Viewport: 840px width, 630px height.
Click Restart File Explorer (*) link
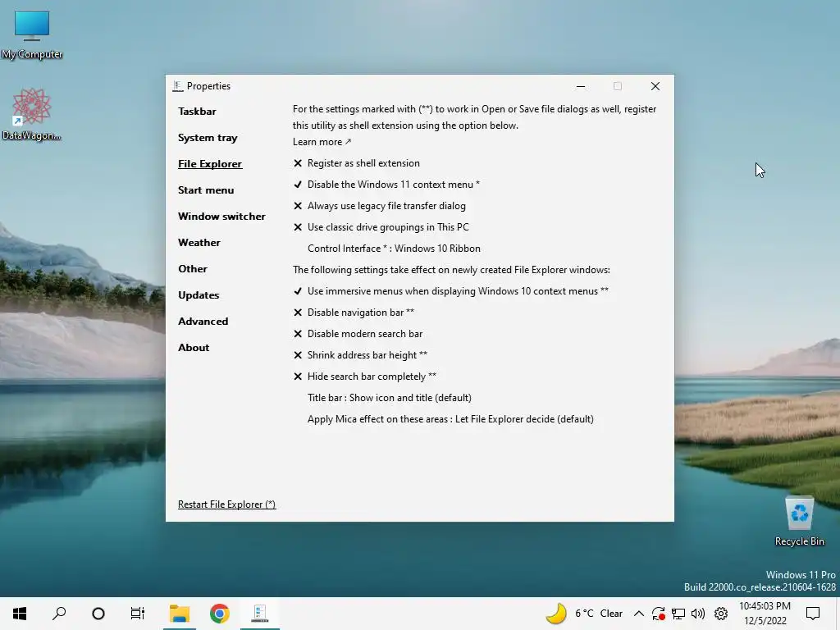226,504
